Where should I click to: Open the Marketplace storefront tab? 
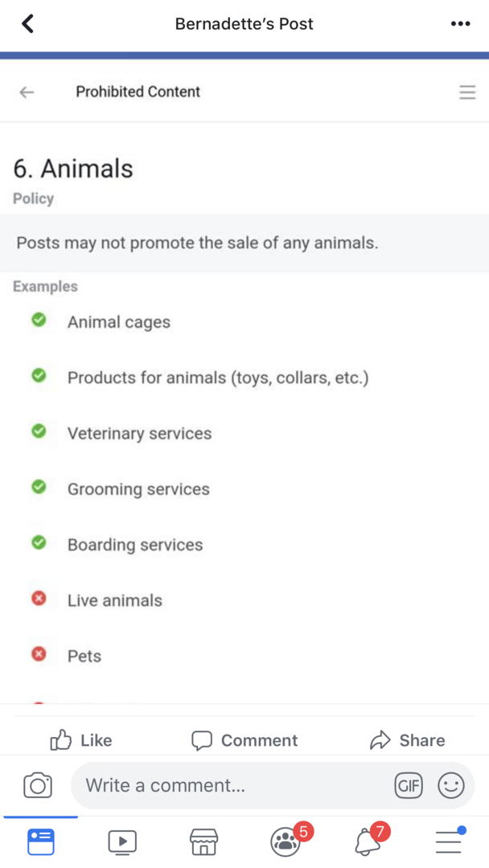coord(203,841)
